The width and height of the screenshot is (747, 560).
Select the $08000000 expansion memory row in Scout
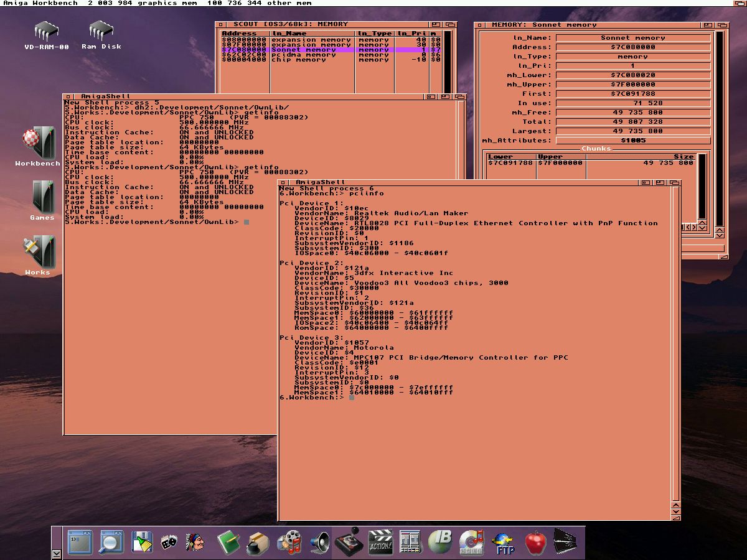331,40
